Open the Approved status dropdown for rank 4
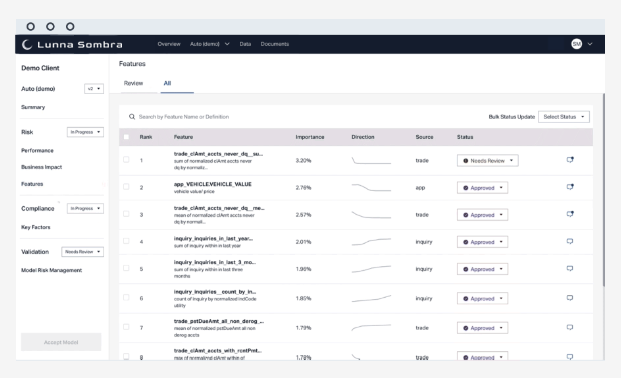621x378 pixels. (482, 242)
